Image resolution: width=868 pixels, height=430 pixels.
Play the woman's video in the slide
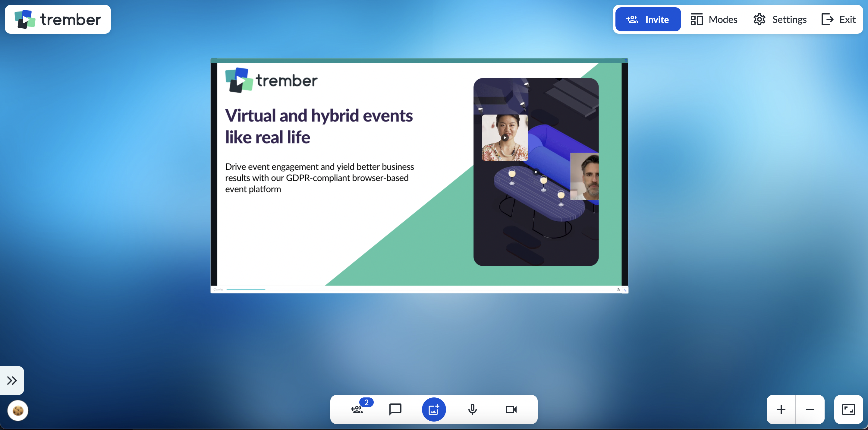(505, 138)
